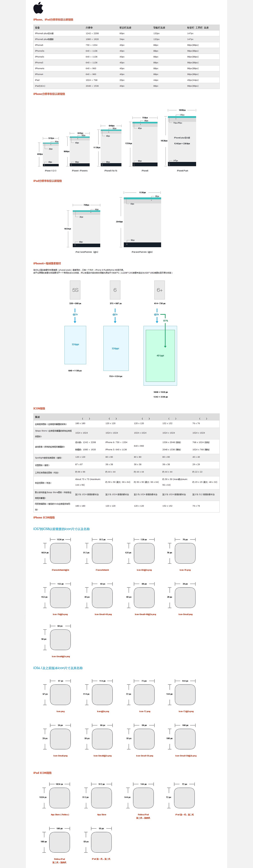This screenshot has height=868, width=253.
Task: Click the 6+ device thumbnail
Action: pyautogui.click(x=160, y=290)
